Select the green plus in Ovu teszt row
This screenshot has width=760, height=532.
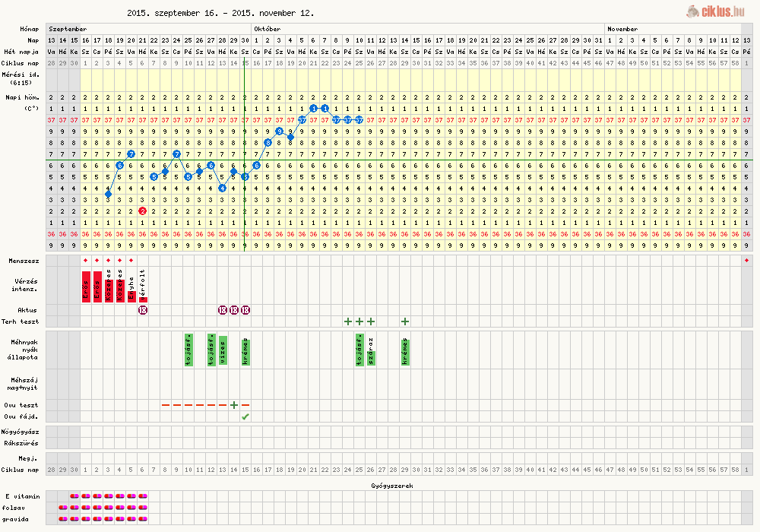[x=234, y=404]
